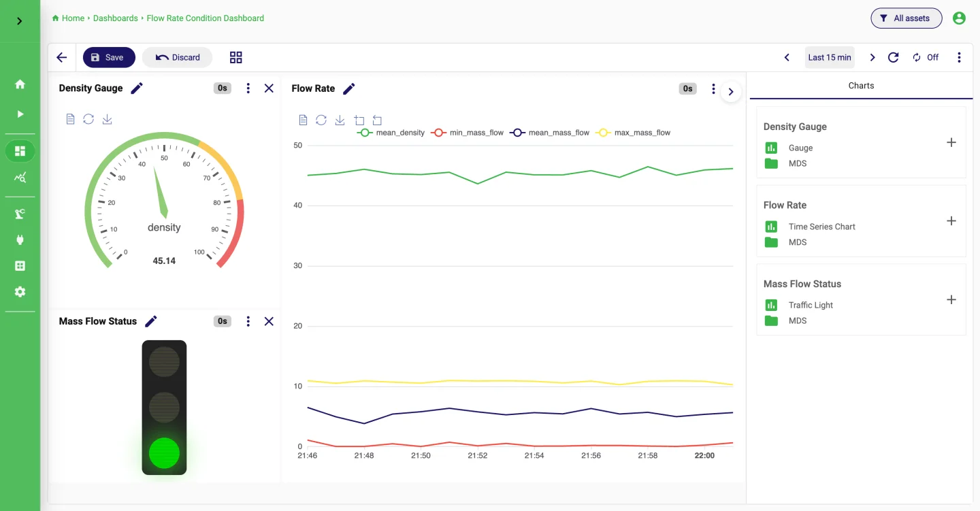Select the robot arm icon in the sidebar
Screen dimensions: 980x511
[20, 214]
